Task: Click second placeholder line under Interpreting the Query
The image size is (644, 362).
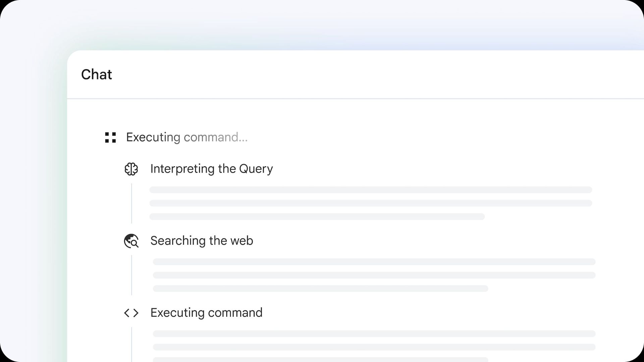Action: (x=371, y=203)
